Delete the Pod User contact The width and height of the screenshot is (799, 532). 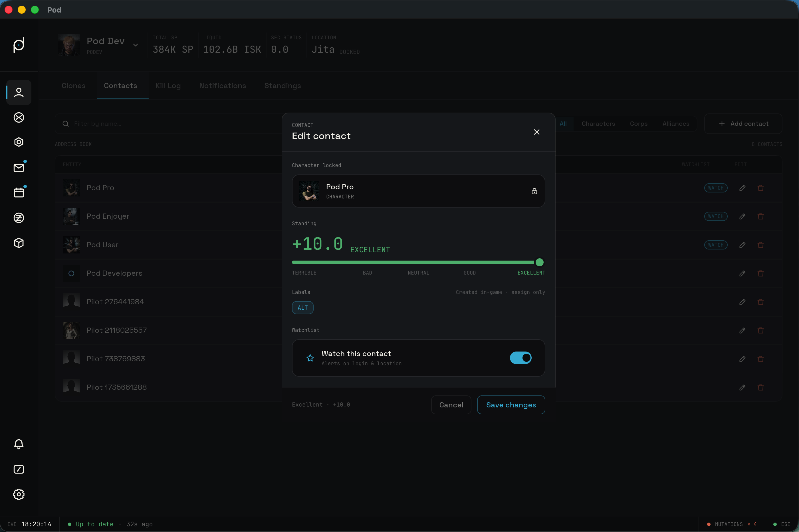pos(761,245)
